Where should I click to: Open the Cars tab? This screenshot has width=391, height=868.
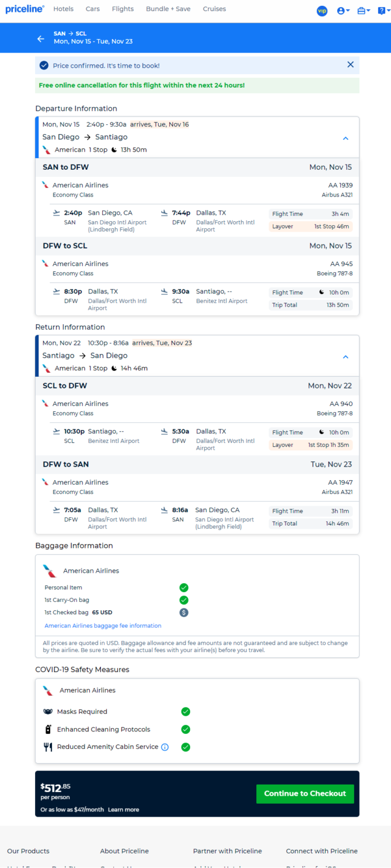(92, 9)
